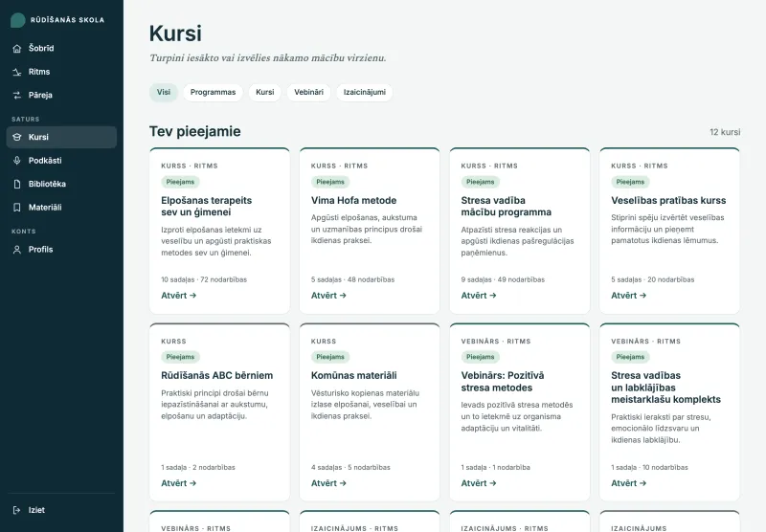Viewport: 766px width, 532px height.
Task: Click the Elpošanas terapeits sev un ģimenei title
Action: (x=207, y=207)
